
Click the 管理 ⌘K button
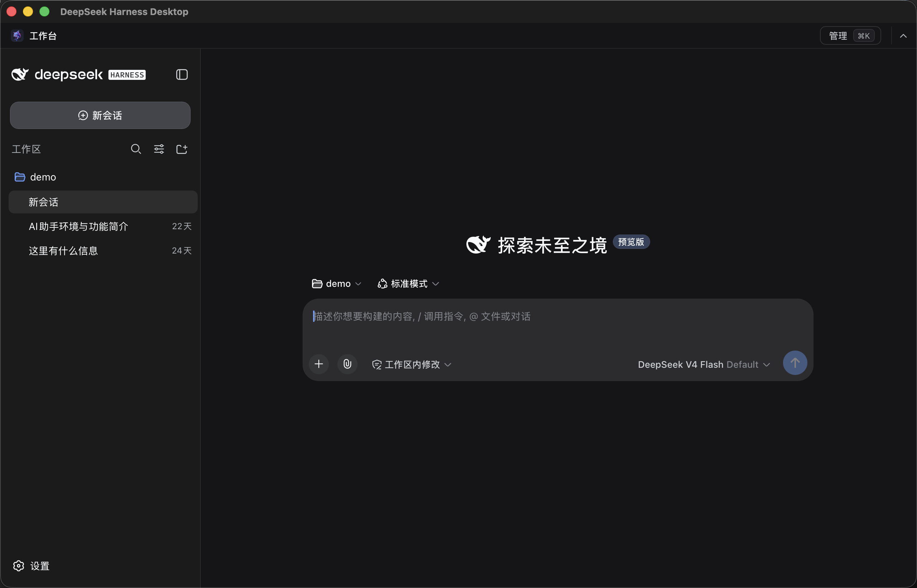pyautogui.click(x=850, y=35)
